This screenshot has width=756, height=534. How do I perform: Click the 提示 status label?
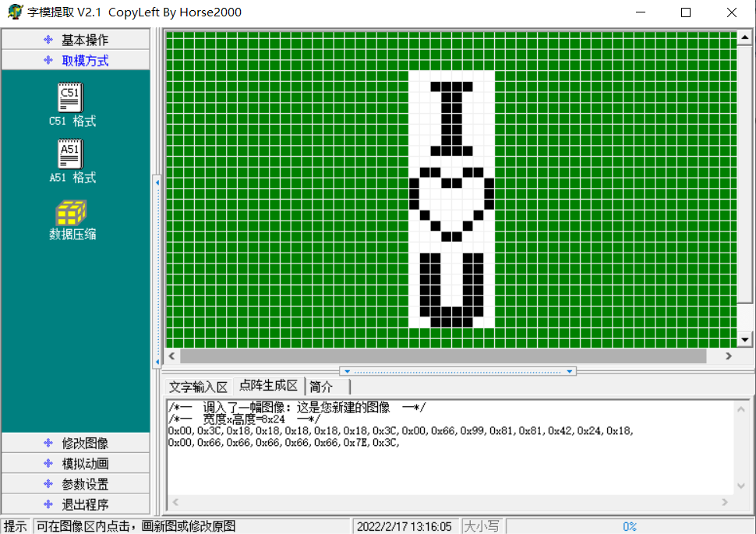(16, 526)
